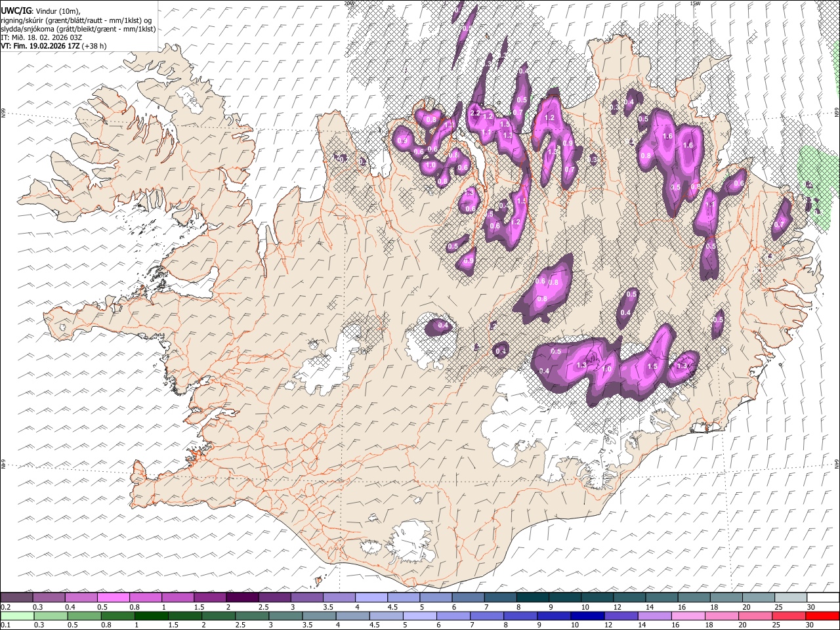The image size is (840, 630).
Task: Select the "12" label on the lower scale
Action: (610, 625)
